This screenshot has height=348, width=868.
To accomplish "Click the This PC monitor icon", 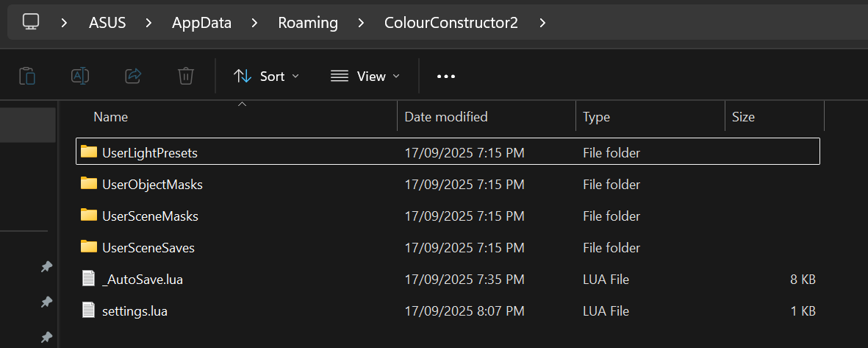I will [x=31, y=22].
